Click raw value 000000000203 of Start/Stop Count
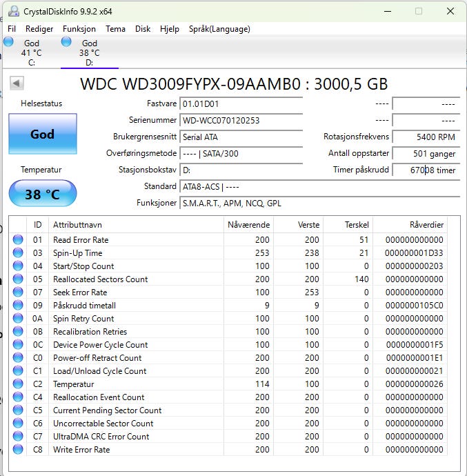This screenshot has width=467, height=476. click(x=414, y=266)
